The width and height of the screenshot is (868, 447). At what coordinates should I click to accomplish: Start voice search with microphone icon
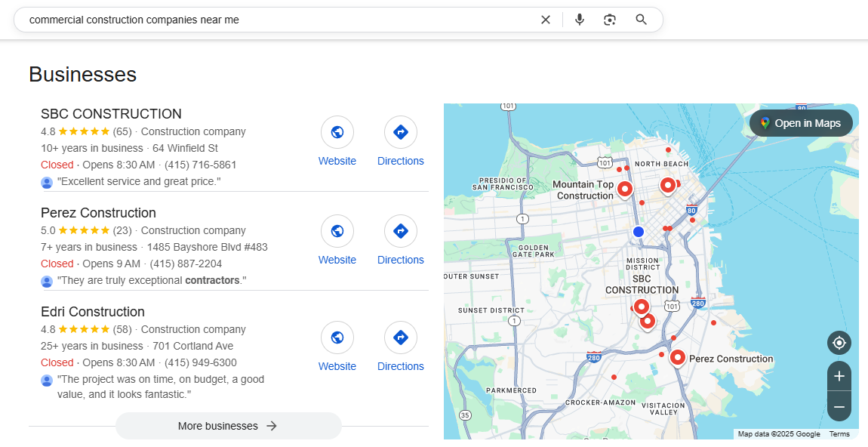click(579, 20)
